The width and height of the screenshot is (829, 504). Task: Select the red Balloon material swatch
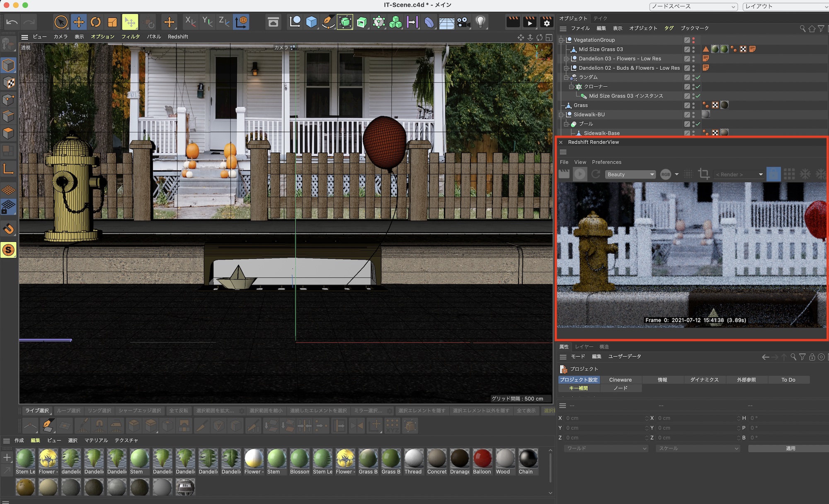pyautogui.click(x=482, y=459)
